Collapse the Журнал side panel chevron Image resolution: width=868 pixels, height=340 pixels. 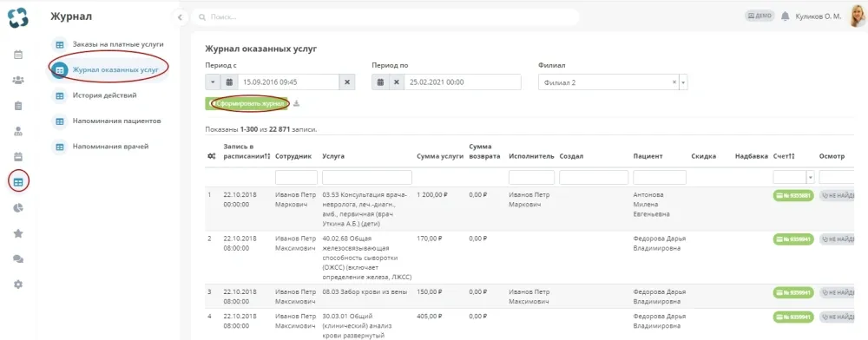pyautogui.click(x=180, y=17)
